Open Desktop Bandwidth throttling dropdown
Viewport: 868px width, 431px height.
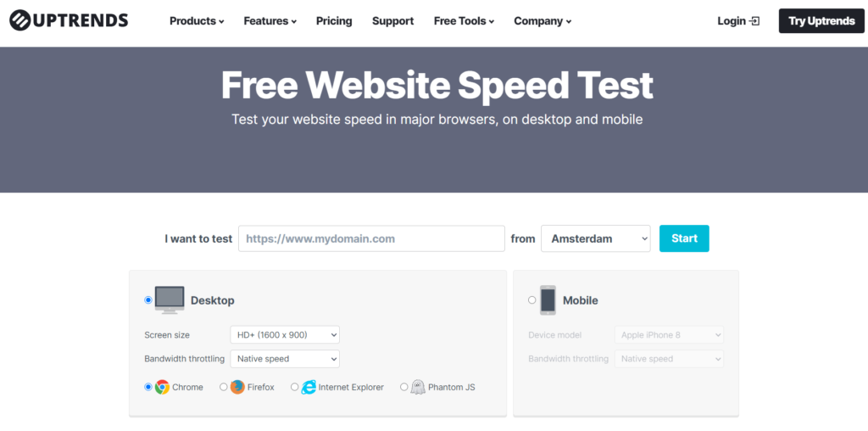pyautogui.click(x=285, y=358)
